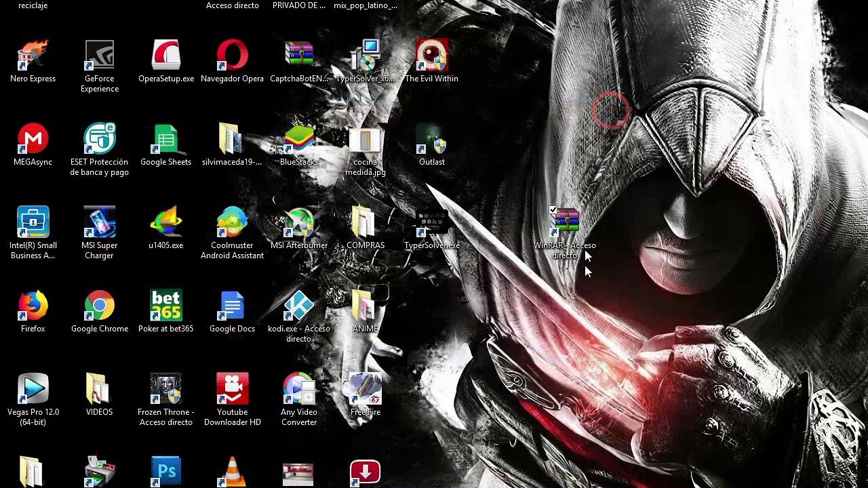Open Youtube Downloader HD shortcut
Screen dimensions: 868x488
pyautogui.click(x=232, y=389)
